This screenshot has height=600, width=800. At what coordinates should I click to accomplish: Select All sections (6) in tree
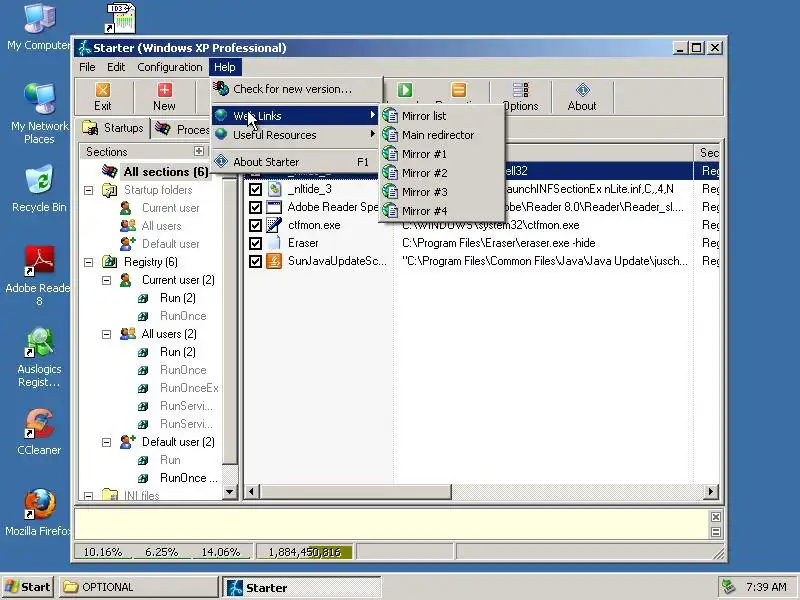click(165, 171)
